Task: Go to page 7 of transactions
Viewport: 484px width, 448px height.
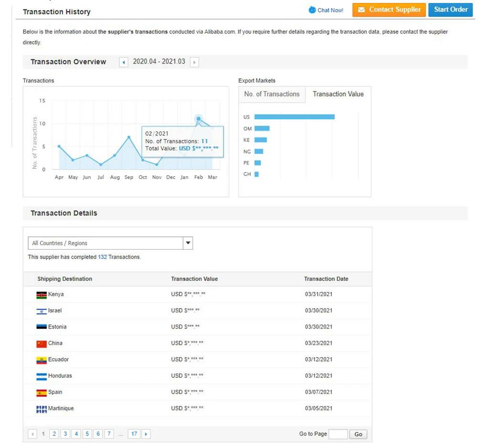Action: coord(109,434)
